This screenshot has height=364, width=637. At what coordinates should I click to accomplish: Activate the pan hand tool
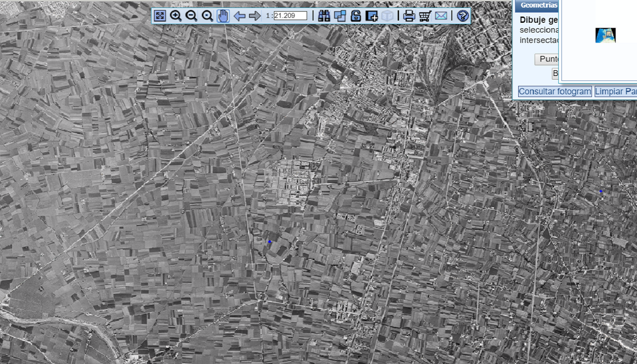coord(223,16)
